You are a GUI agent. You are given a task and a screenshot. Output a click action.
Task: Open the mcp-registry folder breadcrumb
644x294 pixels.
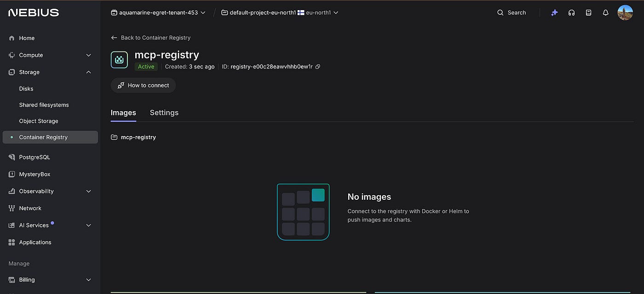pos(138,137)
